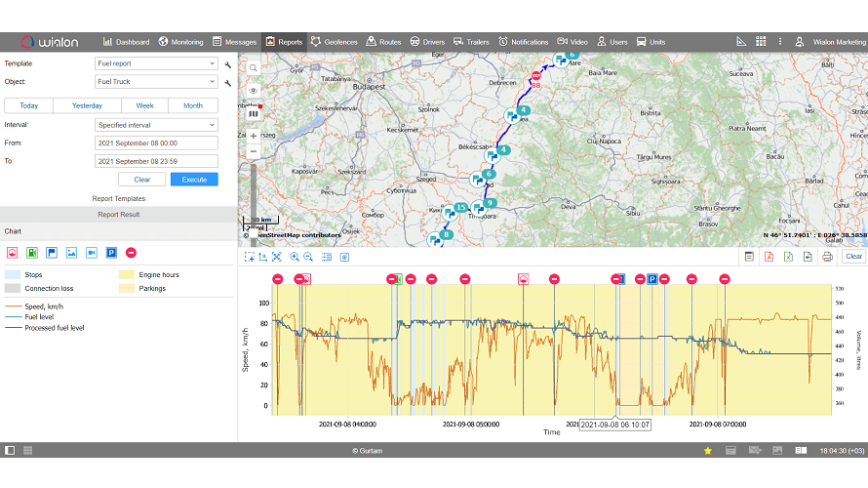Zoom in the chart with magnifier plus

(294, 257)
